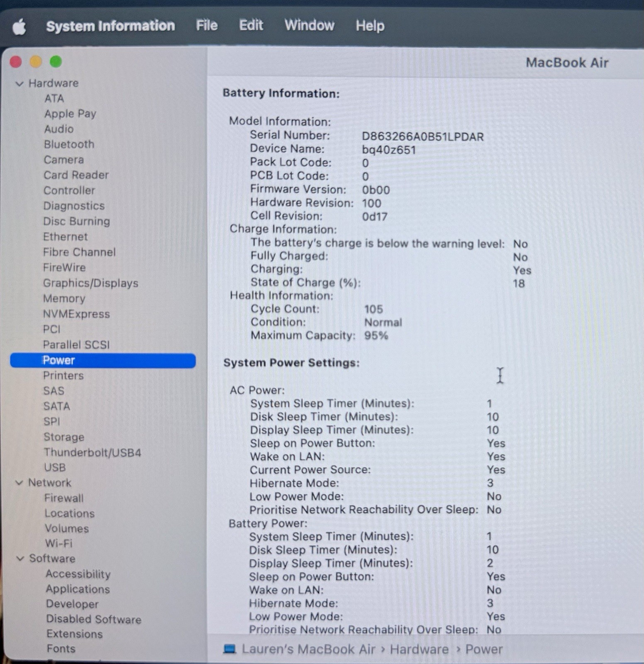Select Applications under Software
The image size is (644, 664).
(x=78, y=589)
